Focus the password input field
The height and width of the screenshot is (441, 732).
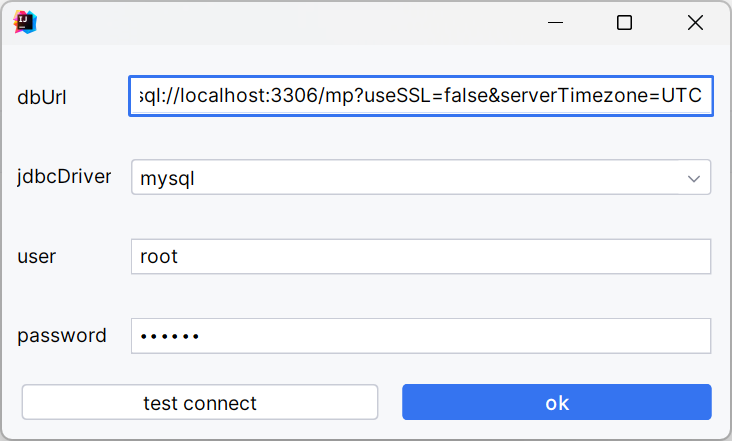420,336
